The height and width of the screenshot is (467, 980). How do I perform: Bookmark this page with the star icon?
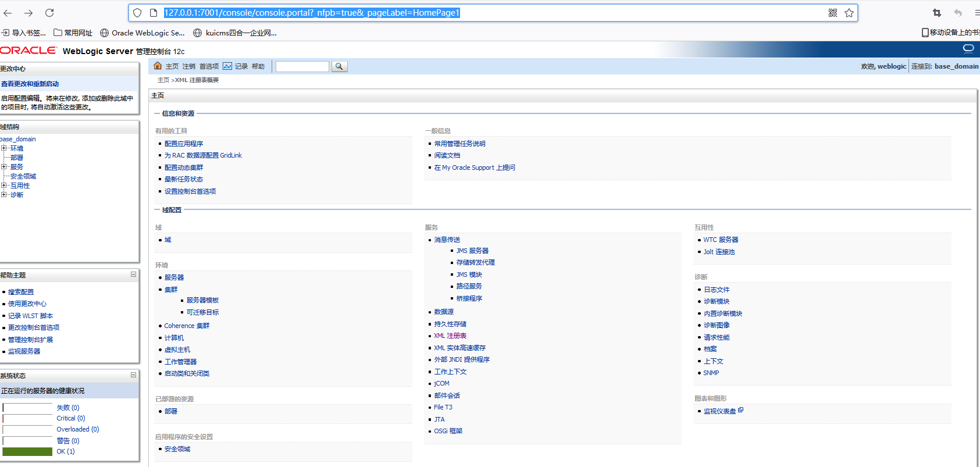[849, 13]
